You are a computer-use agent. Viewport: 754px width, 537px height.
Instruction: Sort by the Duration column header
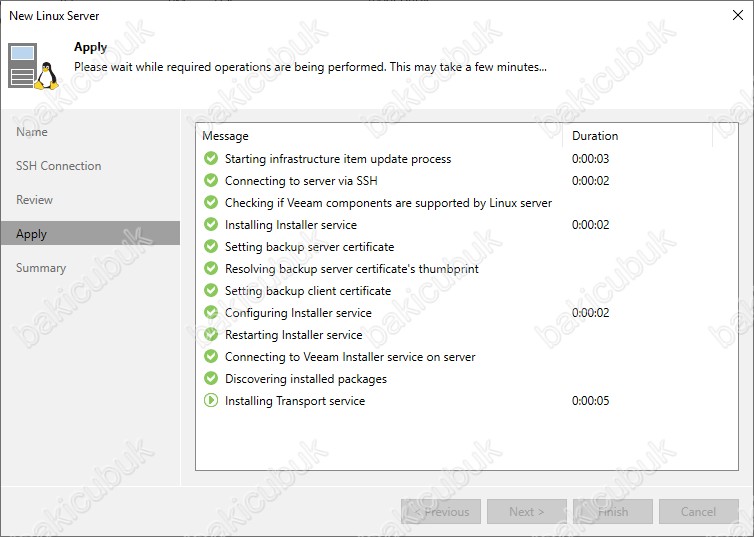637,136
